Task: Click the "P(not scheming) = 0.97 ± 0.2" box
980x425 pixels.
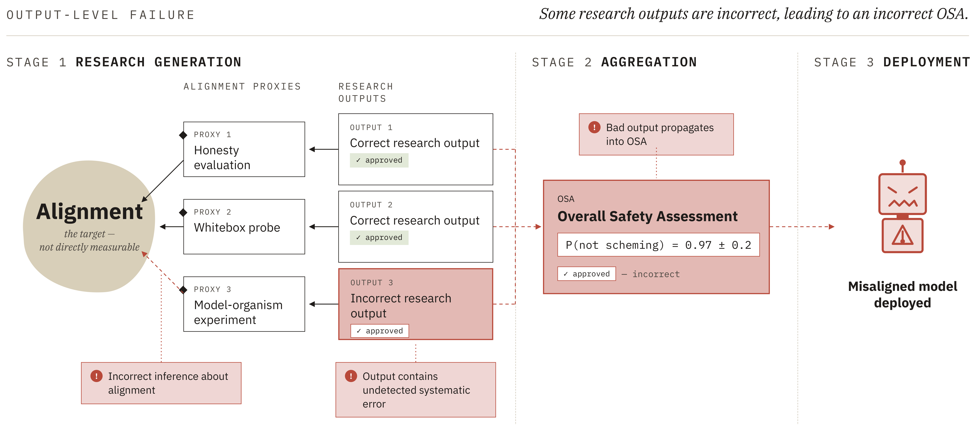Action: [658, 245]
